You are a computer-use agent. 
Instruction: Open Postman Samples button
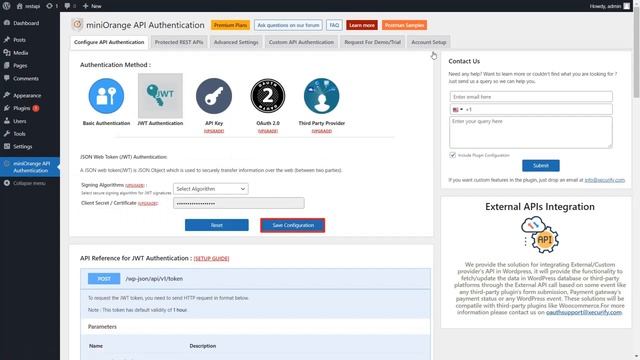pos(404,25)
